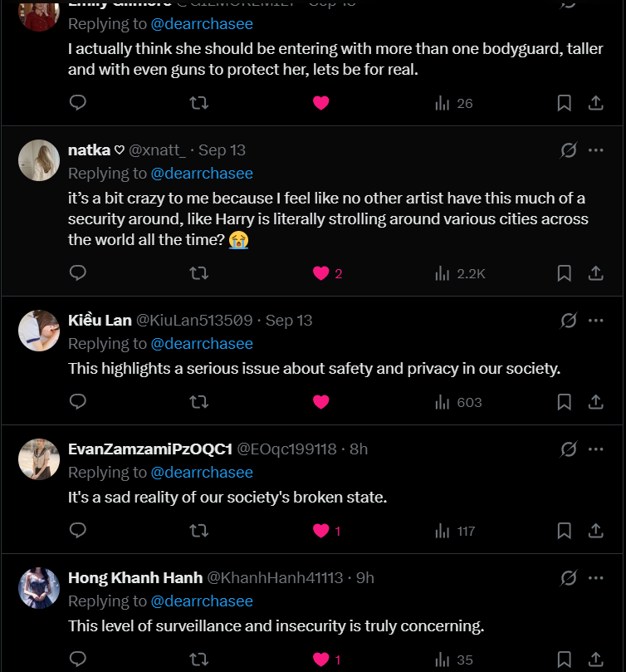The width and height of the screenshot is (626, 672).
Task: Unlike Kiều Lan's liked tweet
Action: click(x=321, y=402)
